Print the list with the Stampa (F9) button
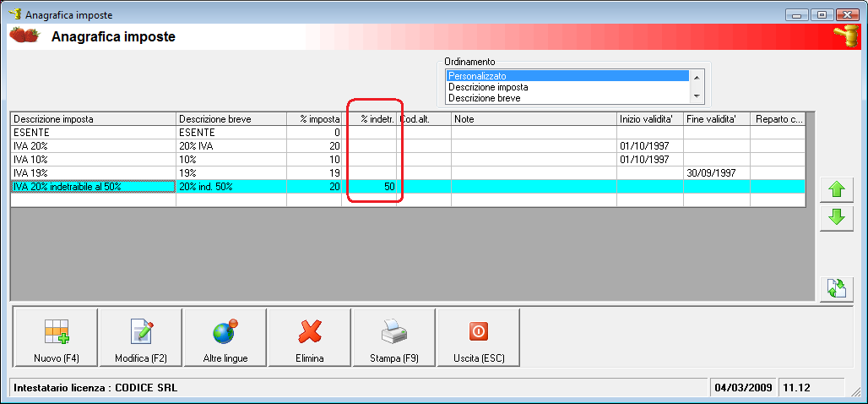Image resolution: width=868 pixels, height=404 pixels. click(x=394, y=337)
